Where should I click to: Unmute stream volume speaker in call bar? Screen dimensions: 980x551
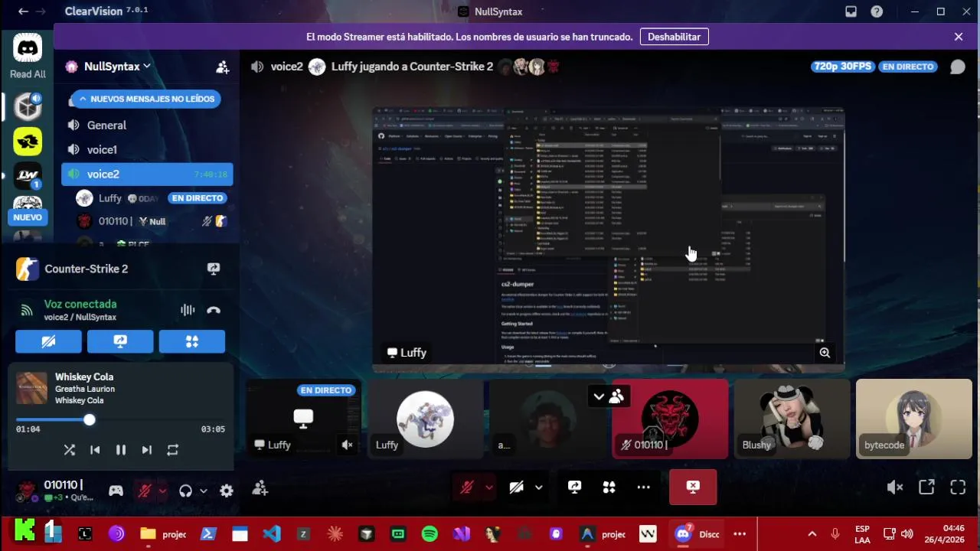click(x=894, y=487)
